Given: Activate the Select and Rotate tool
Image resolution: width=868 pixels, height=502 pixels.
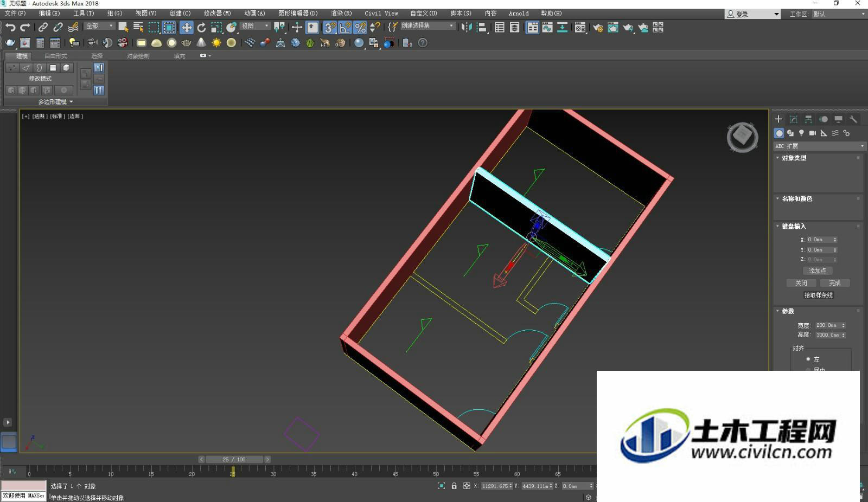Looking at the screenshot, I should pos(201,27).
